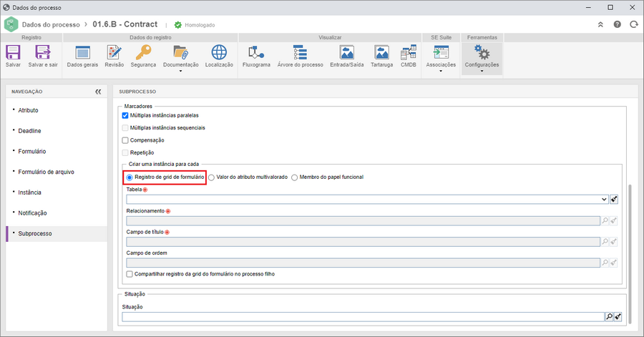The image size is (644, 337).
Task: Open Tartaruga diagram view
Action: pos(381,52)
